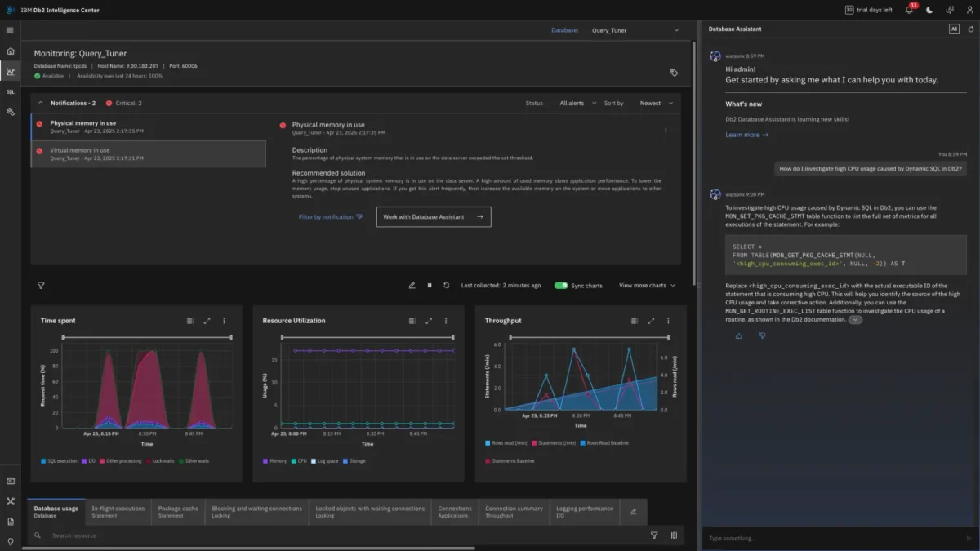Open the All alerts status dropdown
Image resolution: width=980 pixels, height=551 pixels.
point(577,104)
